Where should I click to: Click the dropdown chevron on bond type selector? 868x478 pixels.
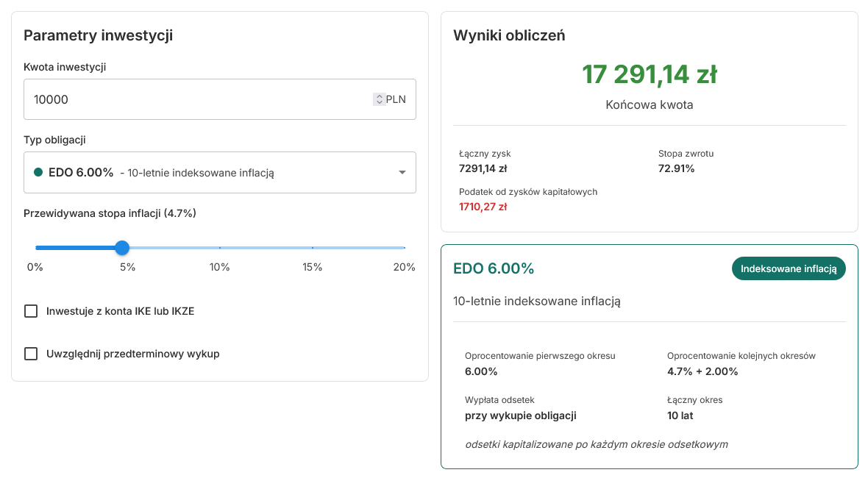click(402, 172)
